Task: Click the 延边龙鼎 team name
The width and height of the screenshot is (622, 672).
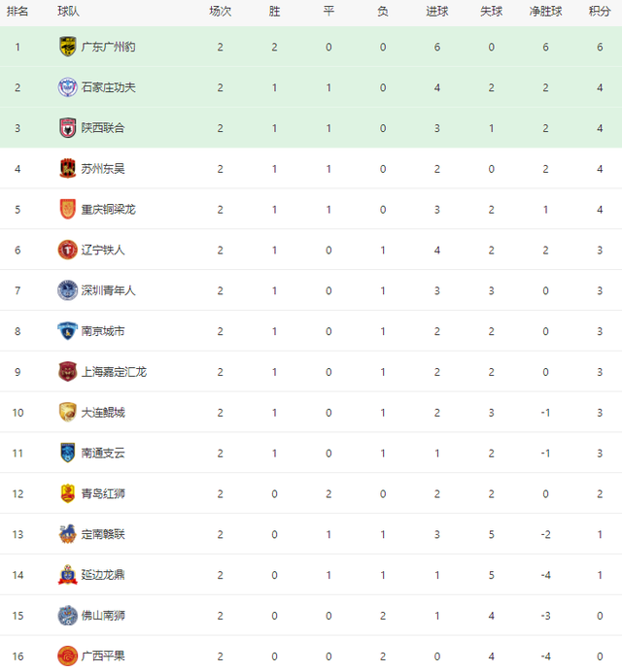Action: (x=103, y=575)
